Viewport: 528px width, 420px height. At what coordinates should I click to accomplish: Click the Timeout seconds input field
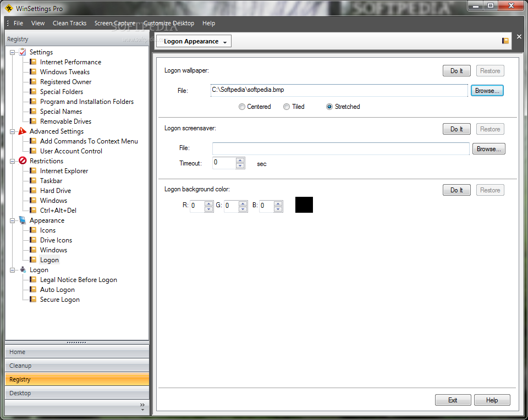224,163
